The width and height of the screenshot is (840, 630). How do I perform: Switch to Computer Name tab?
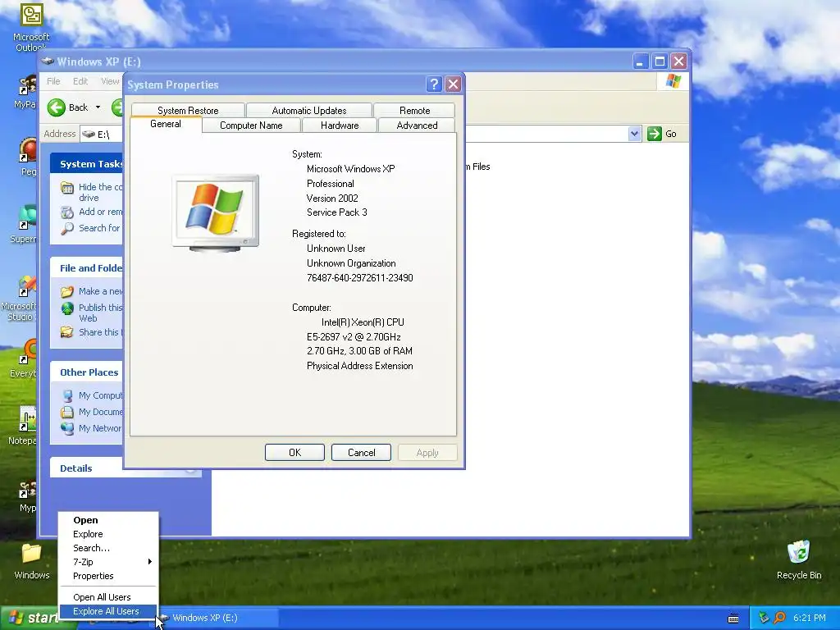click(251, 126)
